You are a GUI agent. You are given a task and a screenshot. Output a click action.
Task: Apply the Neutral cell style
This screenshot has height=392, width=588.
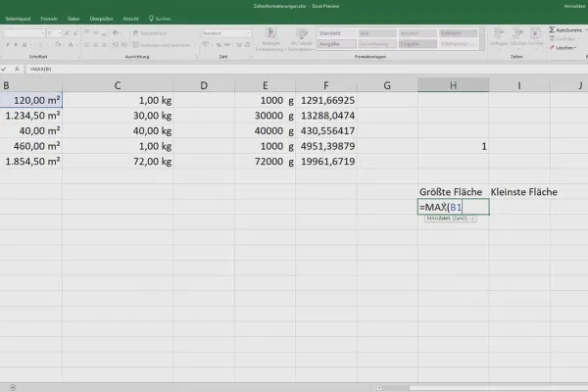pyautogui.click(x=417, y=33)
